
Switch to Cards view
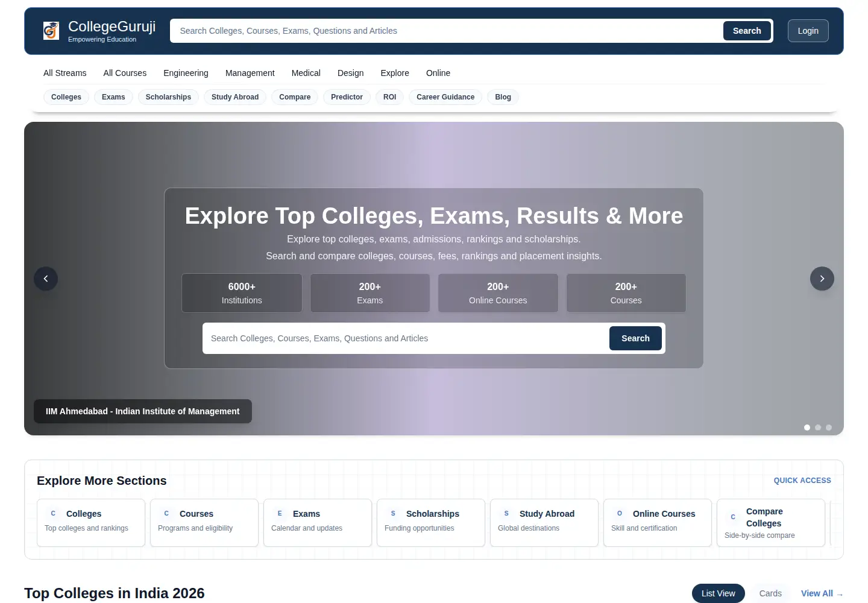point(770,593)
